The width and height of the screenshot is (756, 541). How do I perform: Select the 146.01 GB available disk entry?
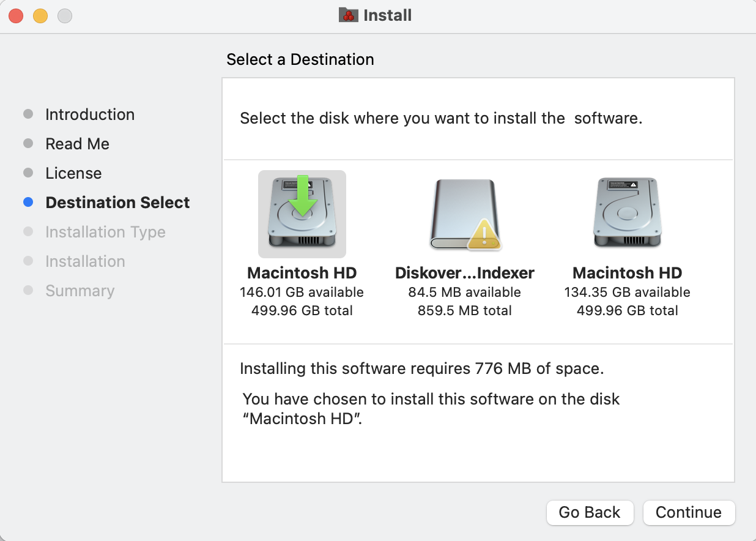pyautogui.click(x=302, y=292)
